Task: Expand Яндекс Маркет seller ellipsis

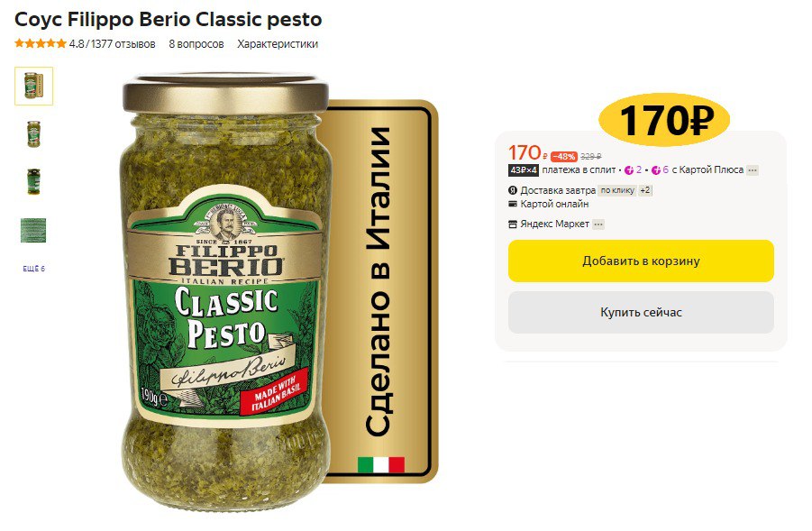Action: pos(598,224)
